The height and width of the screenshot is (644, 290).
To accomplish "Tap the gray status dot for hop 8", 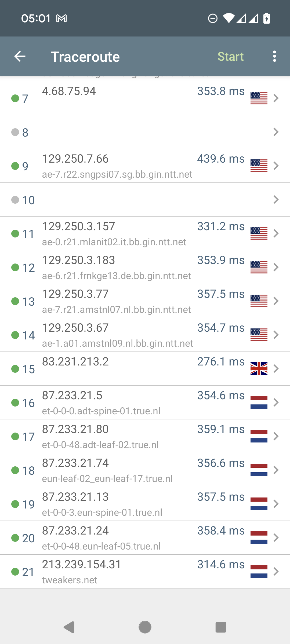I will tap(15, 132).
